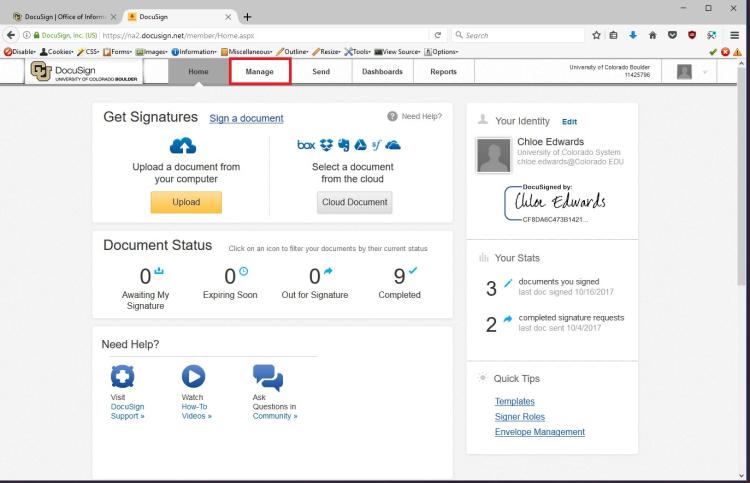Switch to the Send tab
750x483 pixels.
(321, 71)
